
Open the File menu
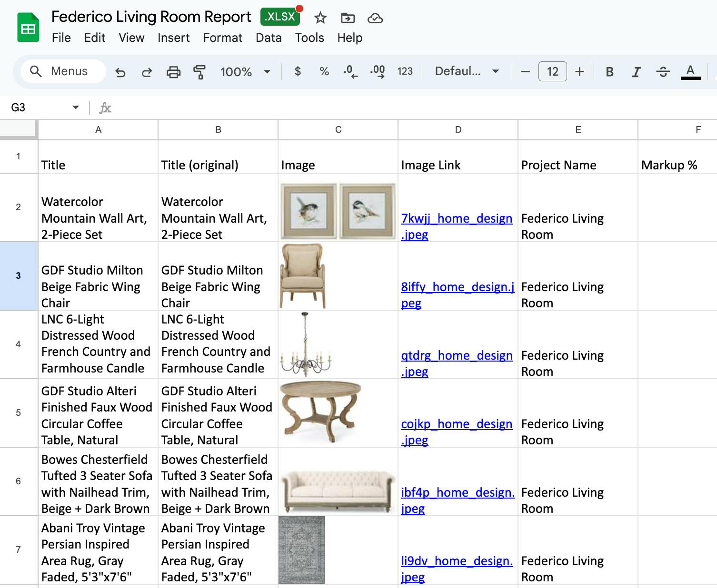click(x=61, y=38)
